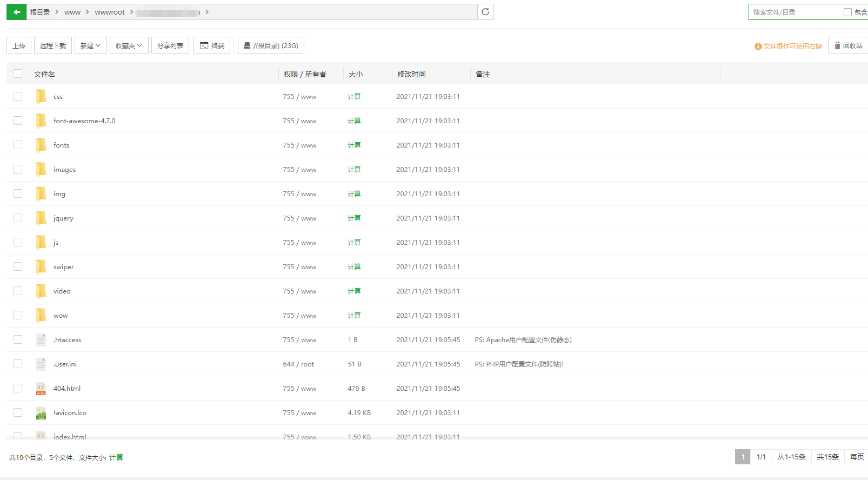Check the images folder row checkbox
Screen dimensions: 868x480
18,169
